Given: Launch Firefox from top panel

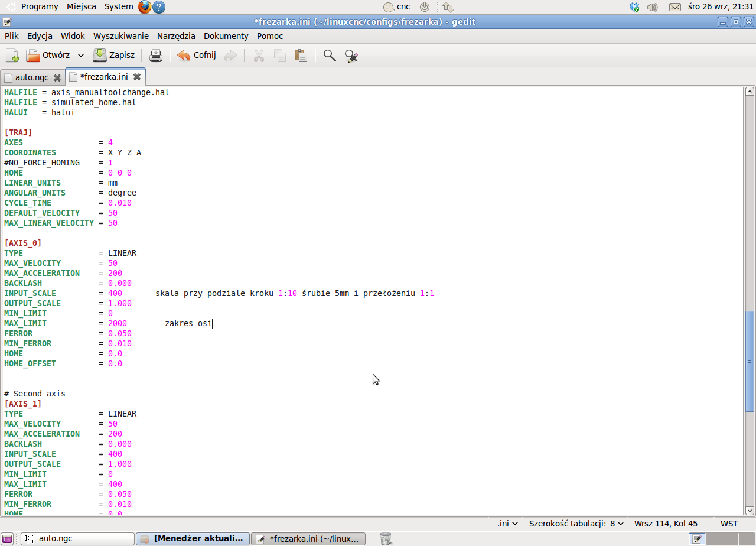Looking at the screenshot, I should (145, 7).
